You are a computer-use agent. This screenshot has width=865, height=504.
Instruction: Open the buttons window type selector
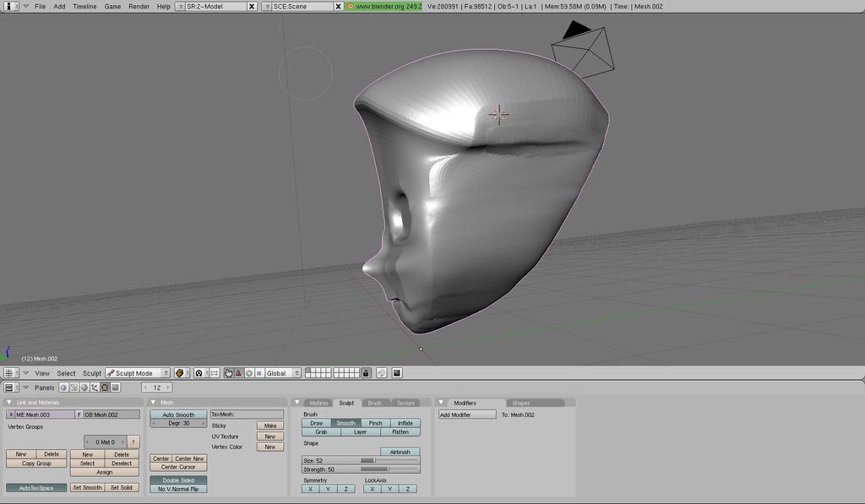tap(10, 387)
